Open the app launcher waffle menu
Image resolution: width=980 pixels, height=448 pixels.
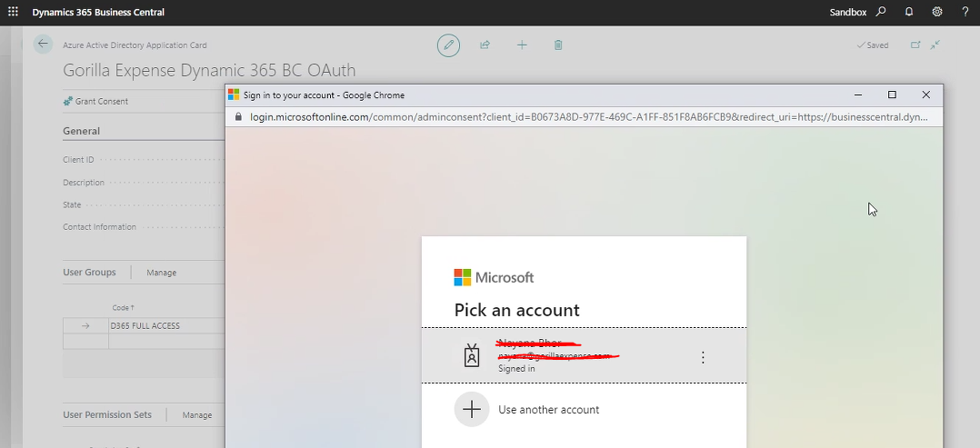pyautogui.click(x=13, y=12)
